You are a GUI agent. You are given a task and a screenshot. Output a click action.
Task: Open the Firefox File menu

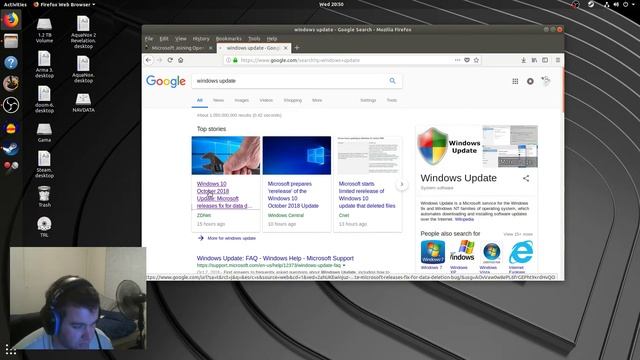[x=149, y=38]
